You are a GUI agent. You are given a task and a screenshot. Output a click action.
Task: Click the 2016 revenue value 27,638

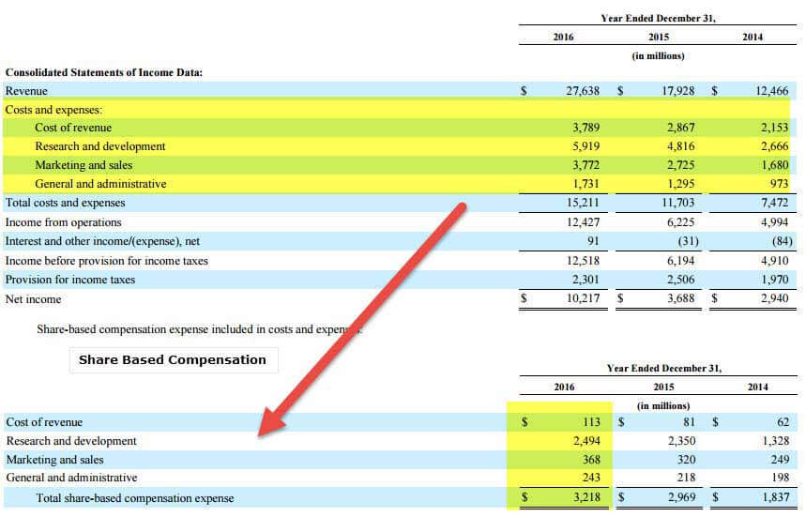pos(583,91)
